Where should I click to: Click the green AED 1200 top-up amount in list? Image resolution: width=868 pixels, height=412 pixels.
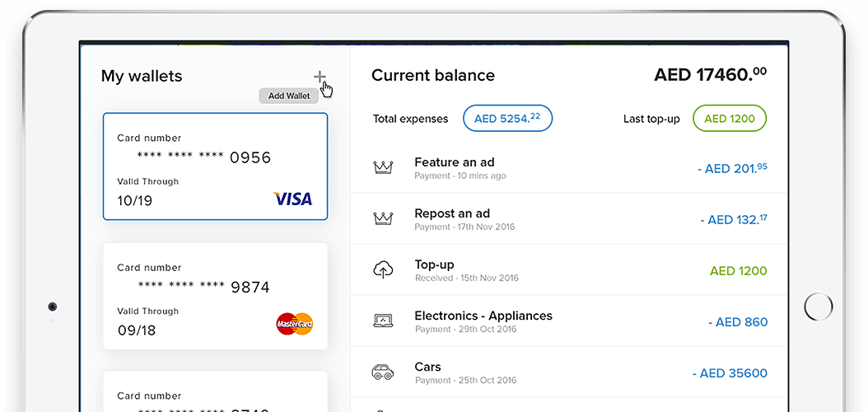pyautogui.click(x=738, y=271)
